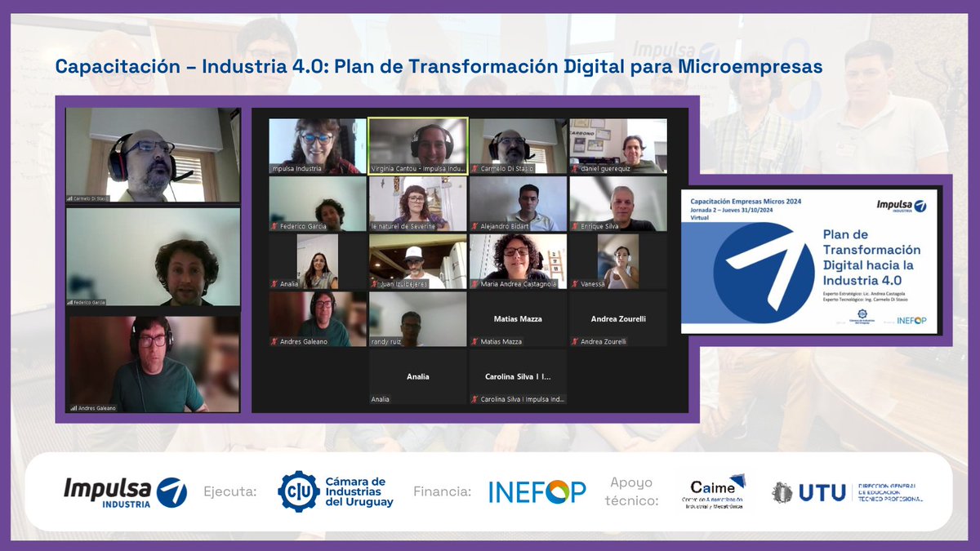The width and height of the screenshot is (980, 551).
Task: Click Carmelo Di Stasio's muted microphone icon in gallery
Action: pos(474,169)
